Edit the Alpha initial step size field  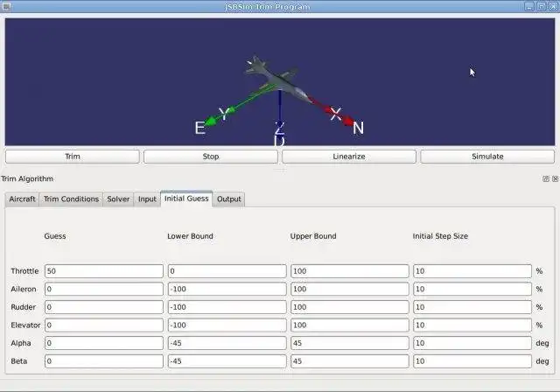[x=472, y=343]
